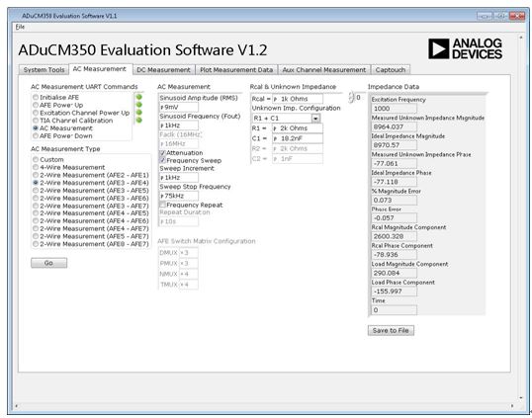This screenshot has height=418, width=532.
Task: Click the vertical scrollbar down arrow
Action: pyautogui.click(x=521, y=397)
